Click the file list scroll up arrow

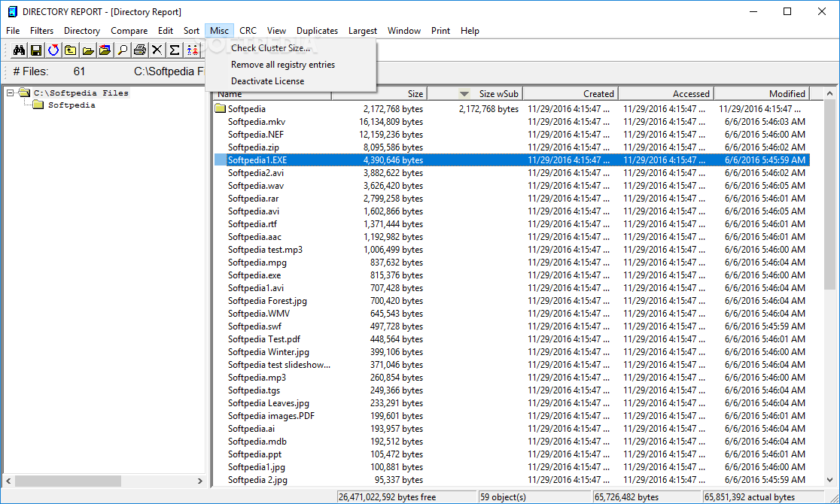[x=829, y=94]
